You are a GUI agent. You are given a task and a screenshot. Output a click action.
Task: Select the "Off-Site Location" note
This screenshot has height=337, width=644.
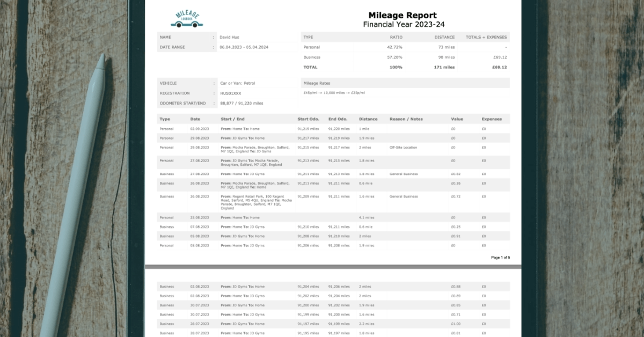[x=403, y=147]
